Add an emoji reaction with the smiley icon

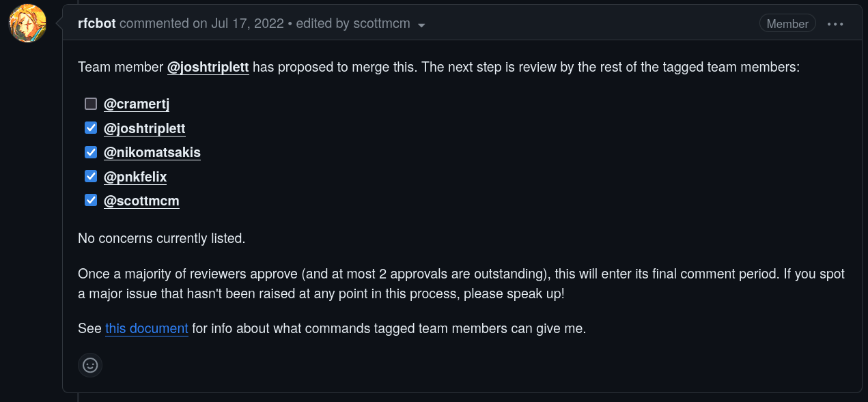click(x=90, y=365)
